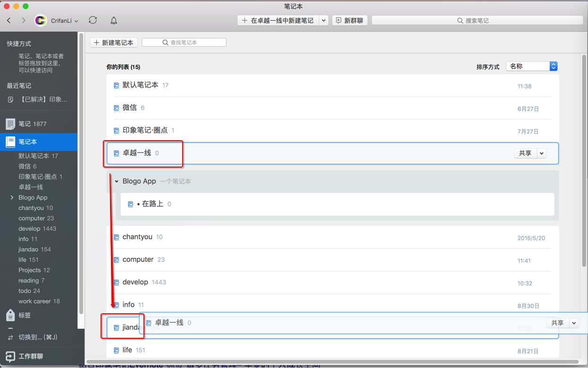This screenshot has width=588, height=368.
Task: Collapse the Blogo App stack in list
Action: click(117, 182)
